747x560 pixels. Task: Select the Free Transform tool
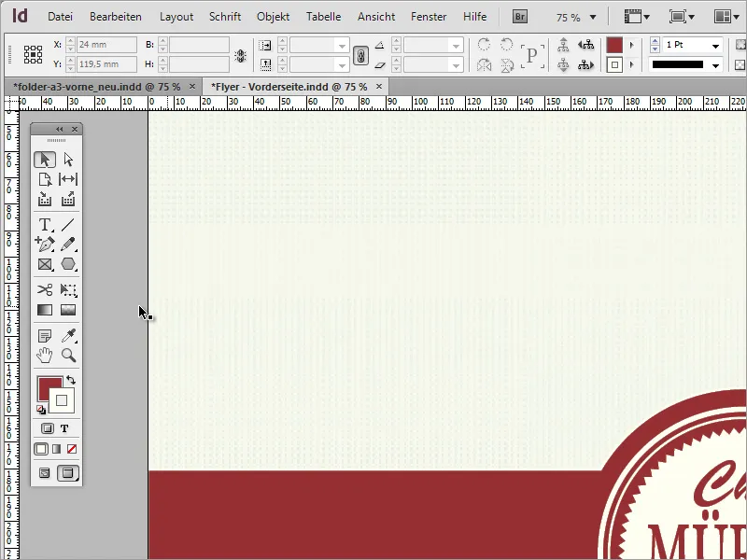[x=68, y=289]
